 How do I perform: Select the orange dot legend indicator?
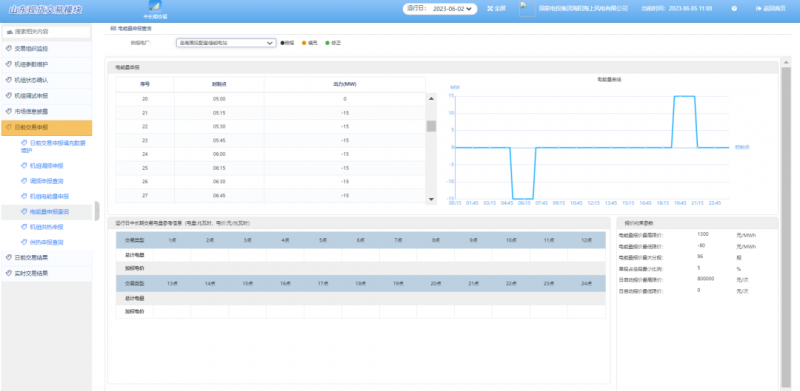pos(304,43)
